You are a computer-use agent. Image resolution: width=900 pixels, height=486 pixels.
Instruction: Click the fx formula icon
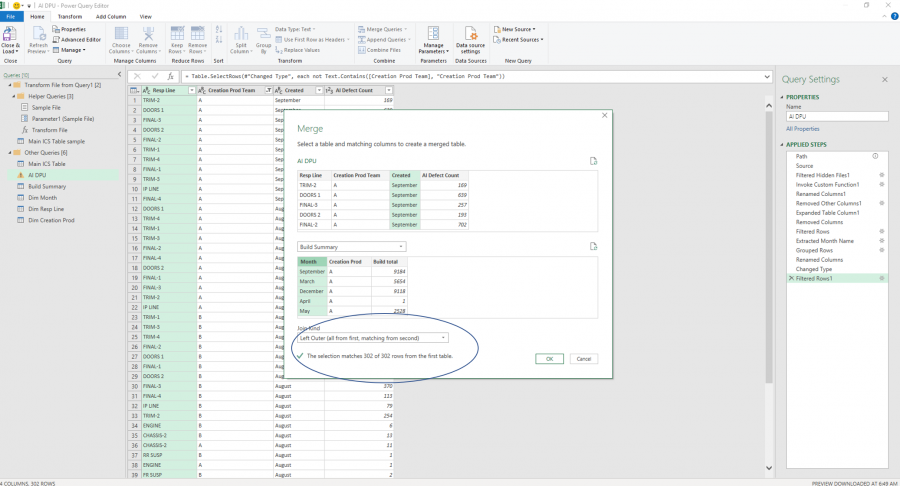tap(170, 76)
